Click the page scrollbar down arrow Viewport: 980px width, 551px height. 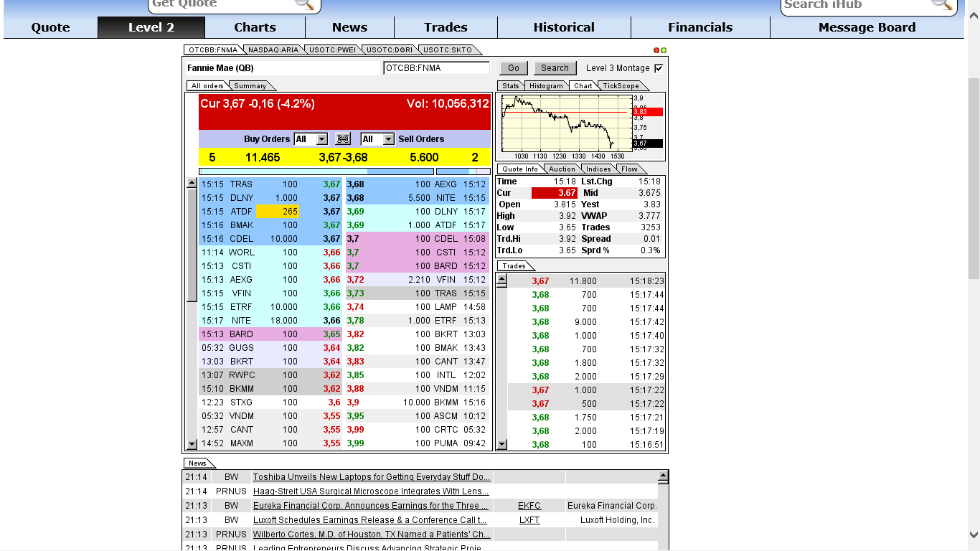(x=974, y=534)
